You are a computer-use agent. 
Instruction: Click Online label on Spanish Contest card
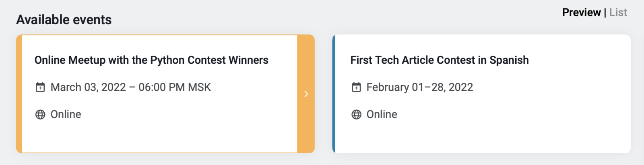click(x=382, y=115)
